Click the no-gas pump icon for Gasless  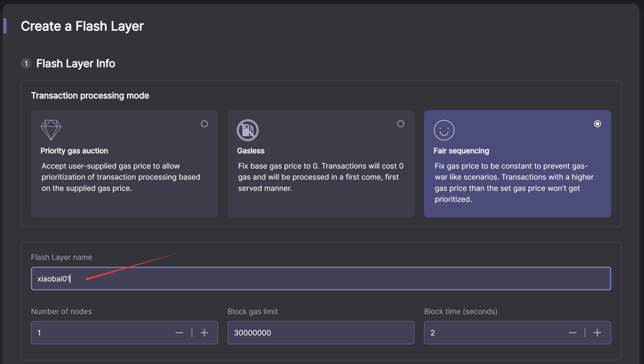pos(248,130)
